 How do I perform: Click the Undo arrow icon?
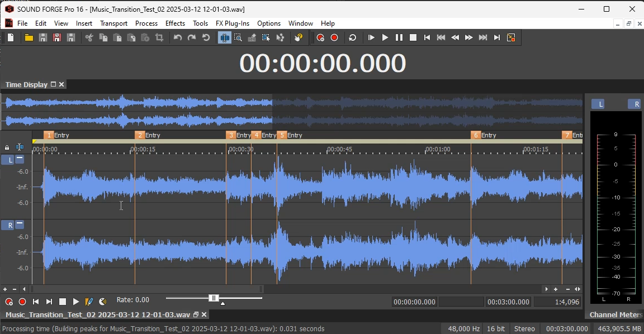177,38
